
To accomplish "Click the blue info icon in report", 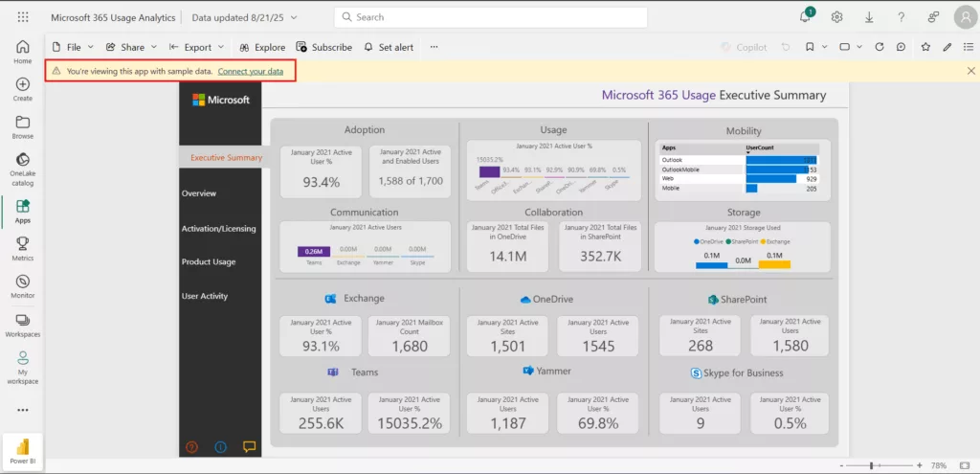I will click(x=221, y=446).
